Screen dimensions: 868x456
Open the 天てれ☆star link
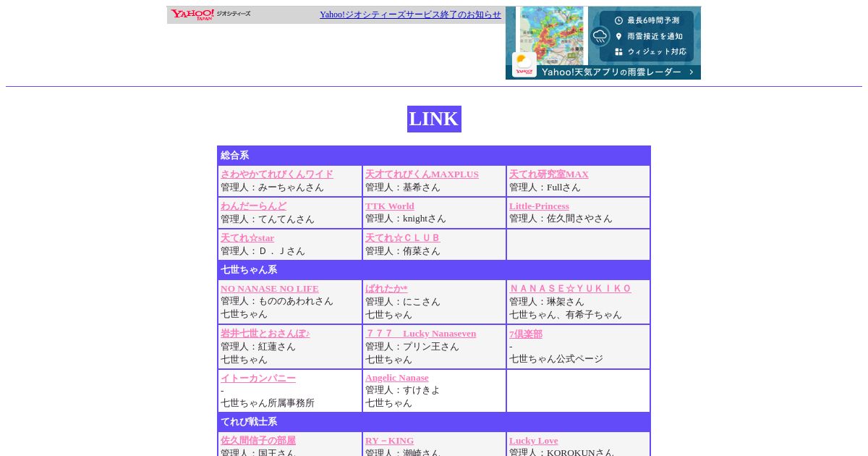[x=247, y=238]
